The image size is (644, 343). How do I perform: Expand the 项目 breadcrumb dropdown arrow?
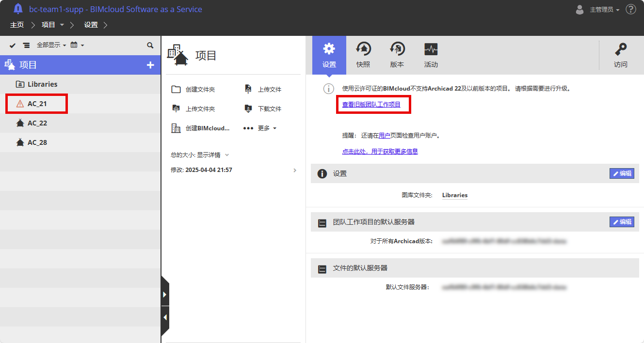[62, 25]
